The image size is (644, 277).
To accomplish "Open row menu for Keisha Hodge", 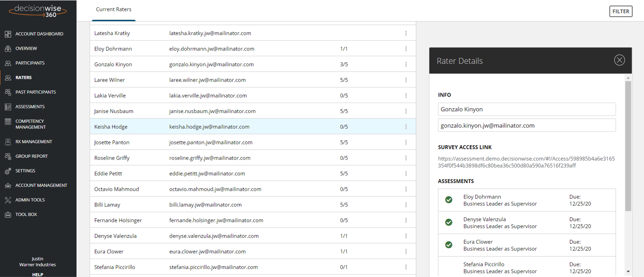I will 406,127.
